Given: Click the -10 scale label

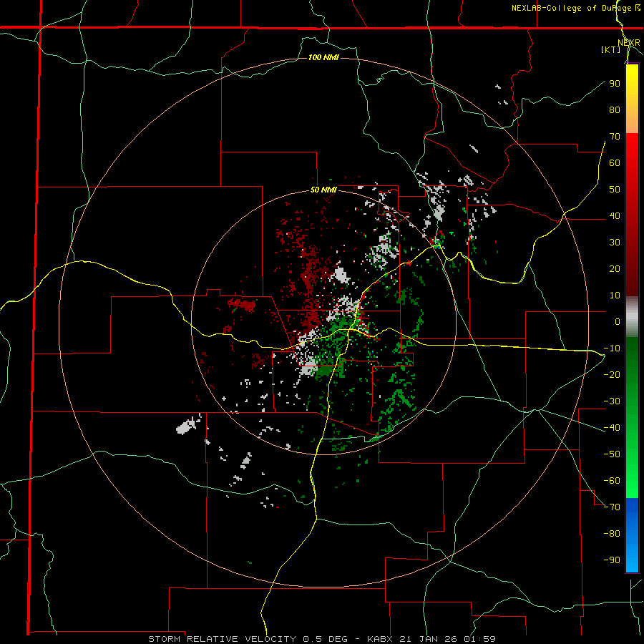Looking at the screenshot, I should click(x=612, y=348).
